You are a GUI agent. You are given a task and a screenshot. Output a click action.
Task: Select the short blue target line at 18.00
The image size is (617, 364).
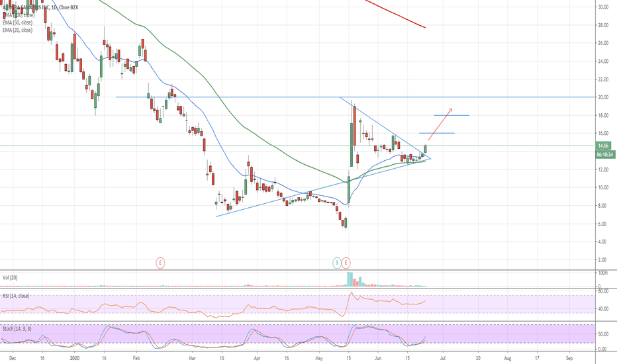pos(451,115)
